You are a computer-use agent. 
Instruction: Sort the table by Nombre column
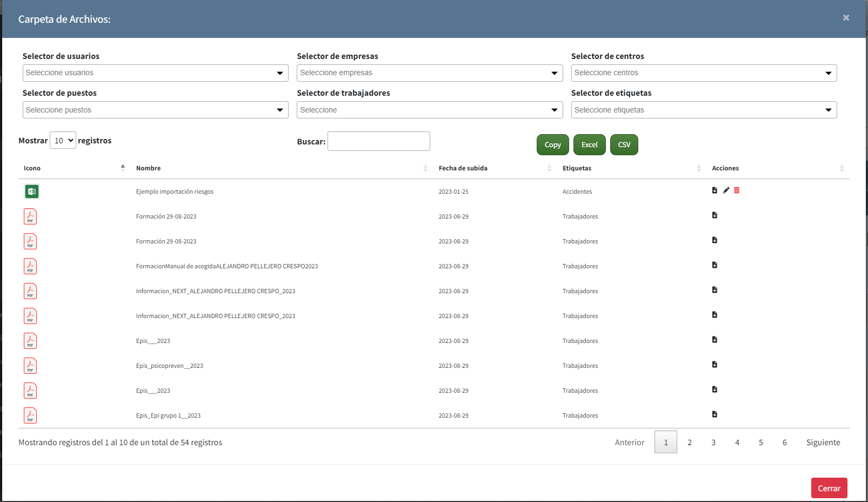282,168
